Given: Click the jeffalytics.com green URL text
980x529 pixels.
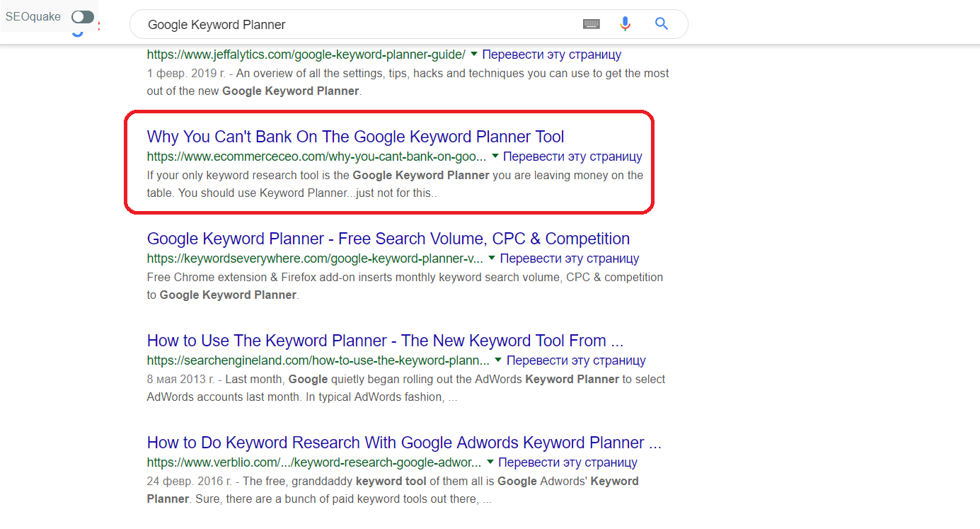Looking at the screenshot, I should pos(306,55).
